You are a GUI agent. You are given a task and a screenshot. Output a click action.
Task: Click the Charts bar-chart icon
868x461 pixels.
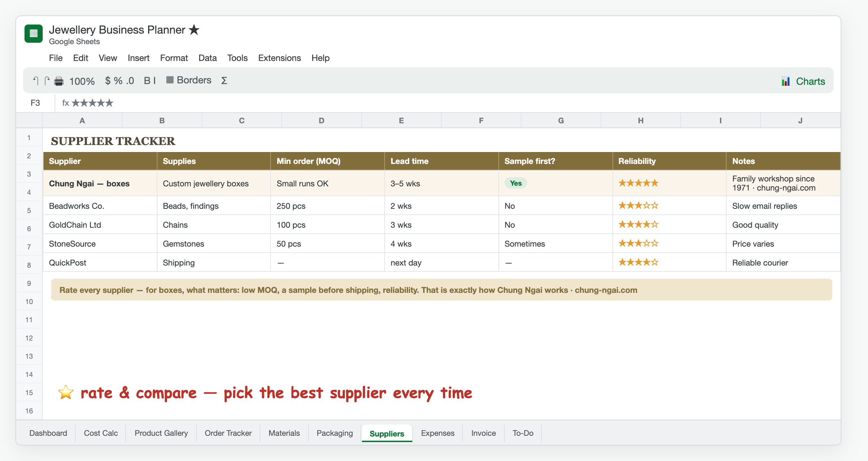tap(786, 81)
